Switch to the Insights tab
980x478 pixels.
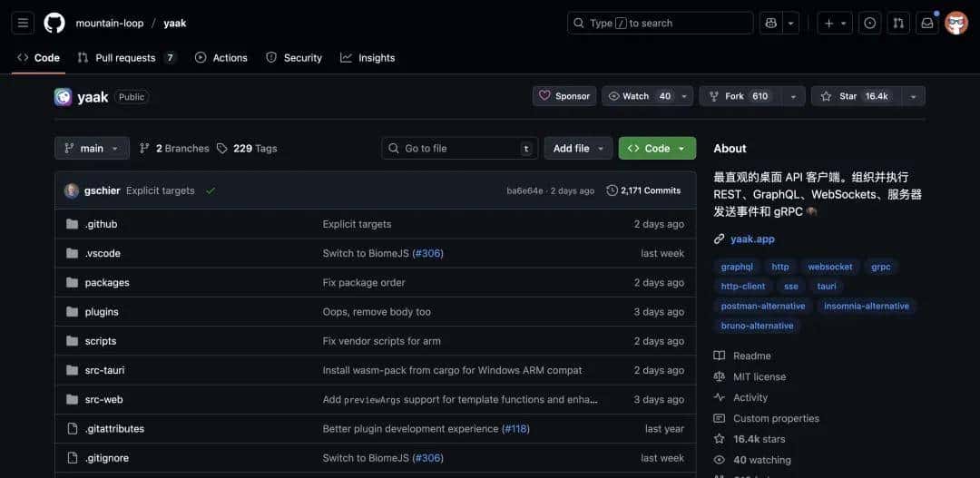pos(367,57)
